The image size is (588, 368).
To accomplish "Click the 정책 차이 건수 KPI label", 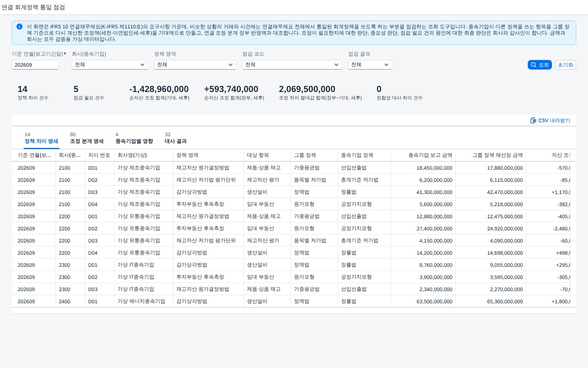I will coord(33,98).
